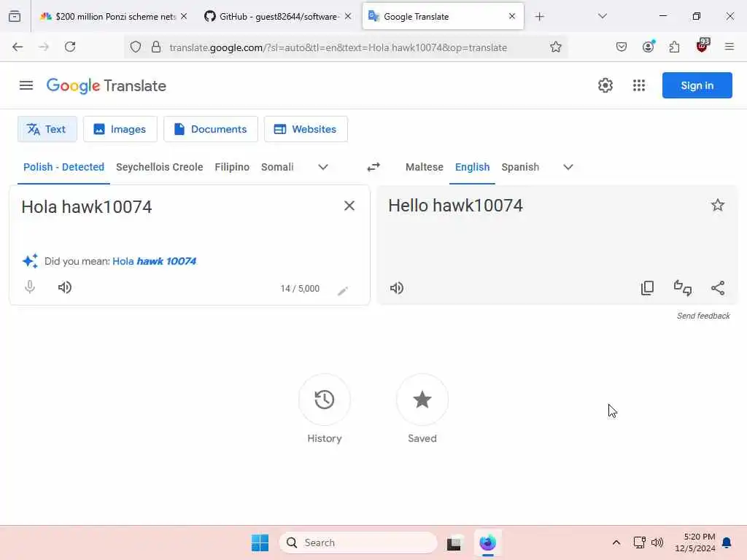Viewport: 747px width, 560px height.
Task: Go back in browser history
Action: 18,47
